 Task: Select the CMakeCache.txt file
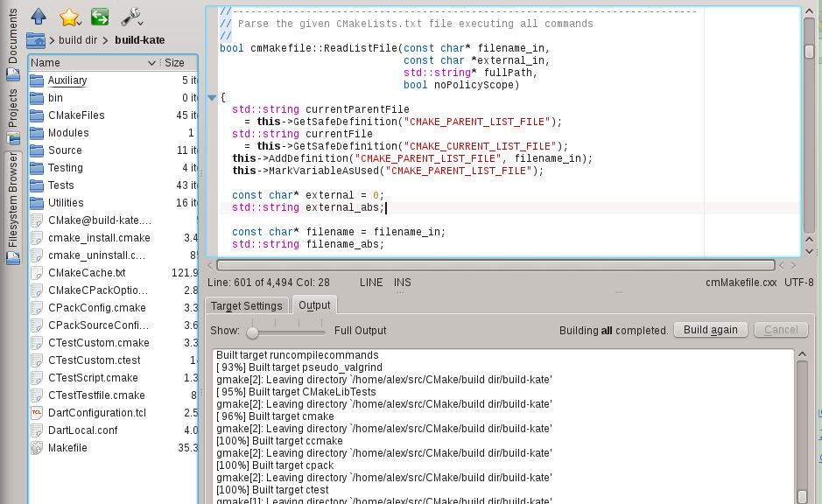pos(87,273)
